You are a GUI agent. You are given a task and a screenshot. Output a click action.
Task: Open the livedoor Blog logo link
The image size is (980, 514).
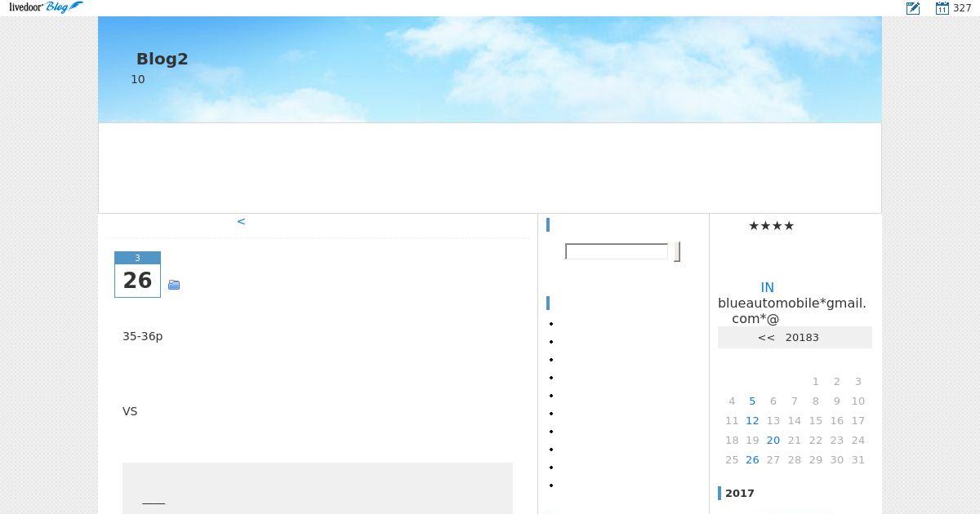pos(46,7)
